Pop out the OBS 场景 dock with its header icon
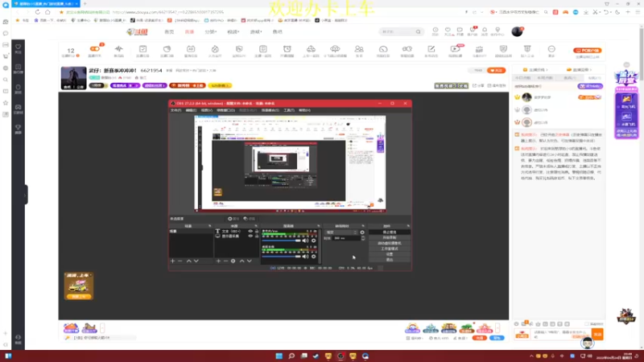644x362 pixels. [x=210, y=226]
